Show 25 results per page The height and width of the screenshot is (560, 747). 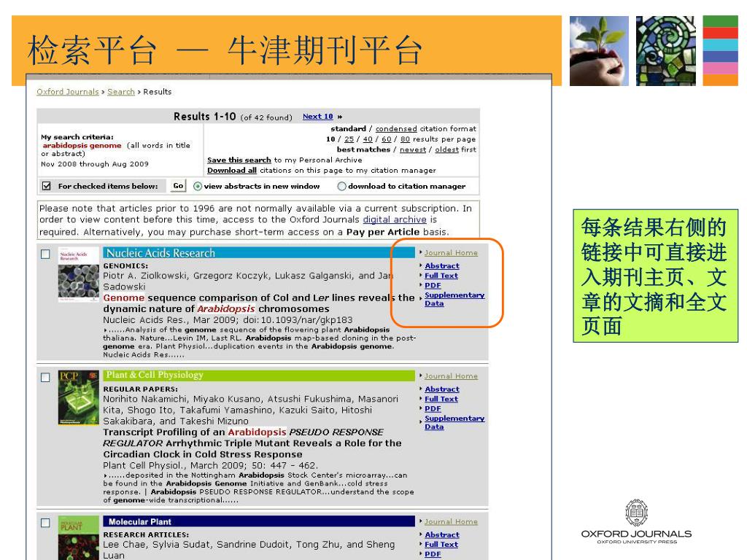click(x=349, y=139)
